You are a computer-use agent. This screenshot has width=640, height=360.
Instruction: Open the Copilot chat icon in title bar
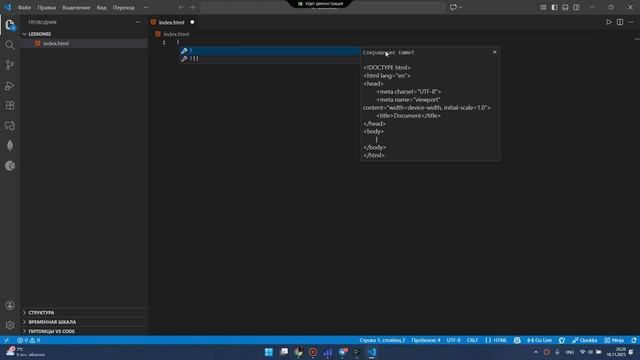pyautogui.click(x=453, y=7)
